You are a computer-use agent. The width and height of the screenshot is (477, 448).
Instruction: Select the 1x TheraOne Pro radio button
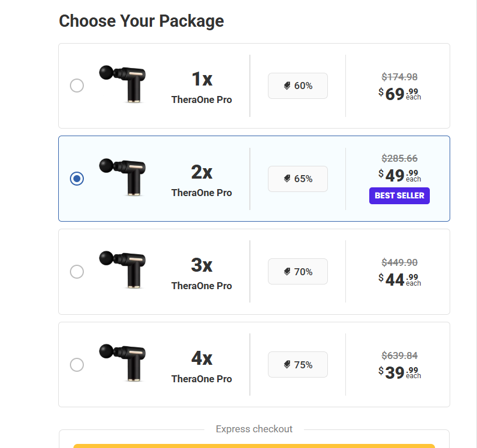76,86
